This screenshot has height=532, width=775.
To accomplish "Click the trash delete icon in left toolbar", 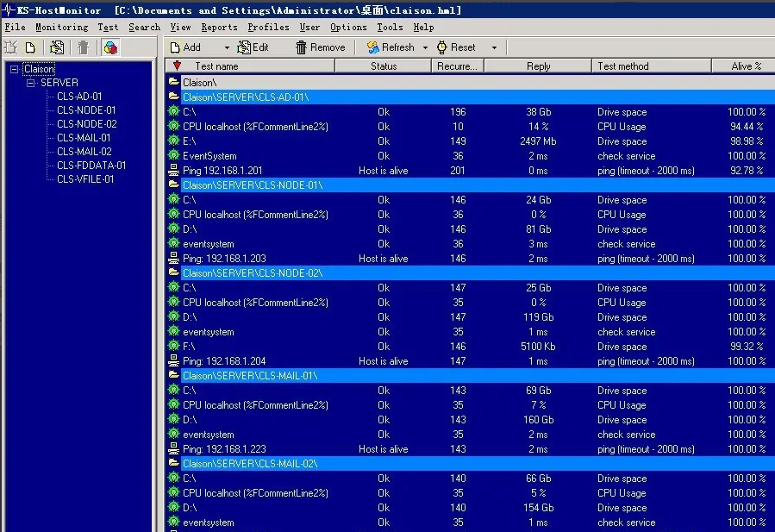I will tap(83, 47).
